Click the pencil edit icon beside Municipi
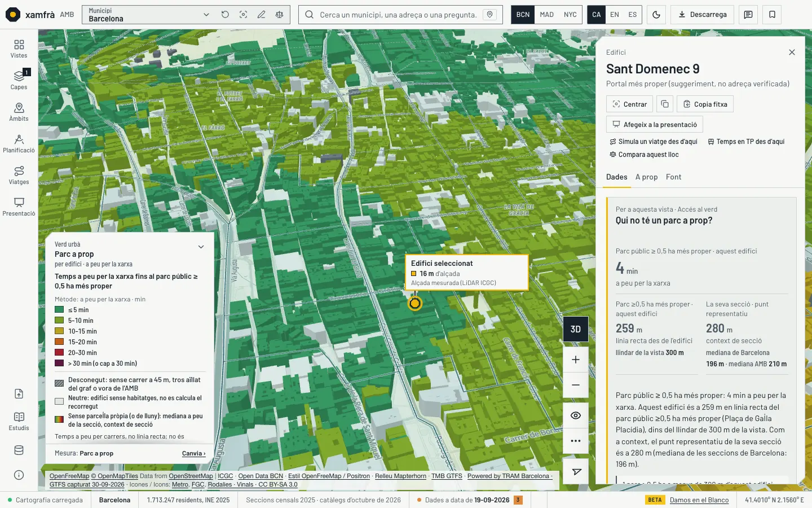The height and width of the screenshot is (508, 812). (261, 15)
